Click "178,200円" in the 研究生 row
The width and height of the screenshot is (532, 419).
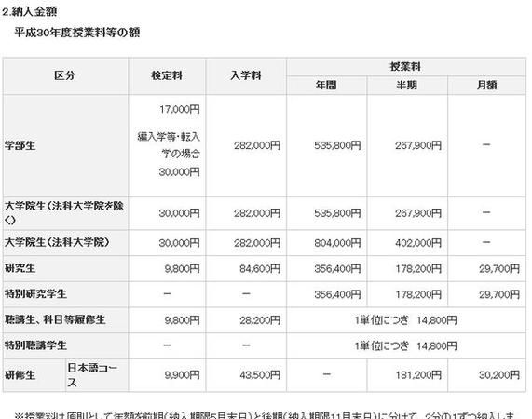(418, 269)
